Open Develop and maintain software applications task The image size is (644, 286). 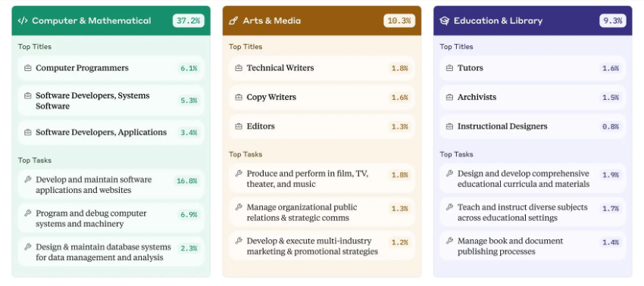click(x=111, y=185)
